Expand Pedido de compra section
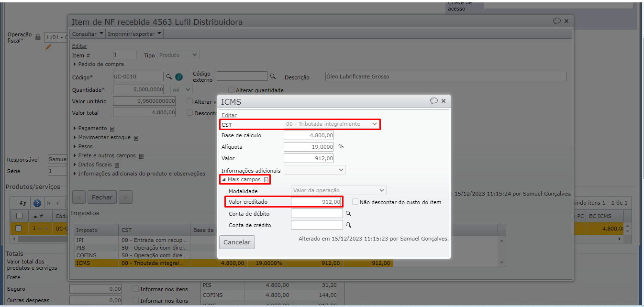The image size is (644, 307). click(98, 64)
